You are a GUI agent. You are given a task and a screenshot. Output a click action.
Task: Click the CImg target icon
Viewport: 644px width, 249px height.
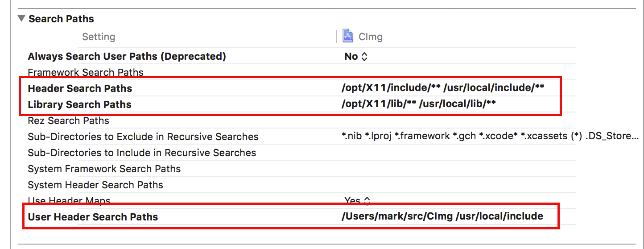348,36
